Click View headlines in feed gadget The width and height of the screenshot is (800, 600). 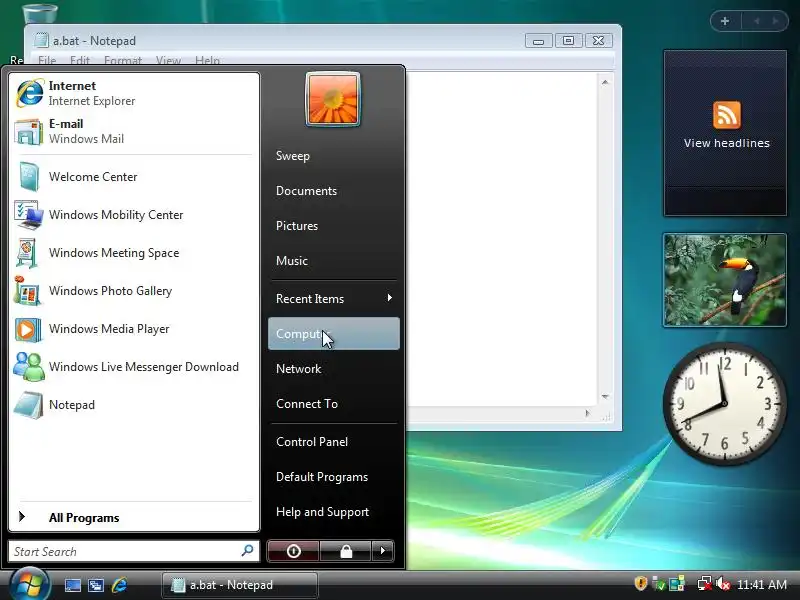727,143
